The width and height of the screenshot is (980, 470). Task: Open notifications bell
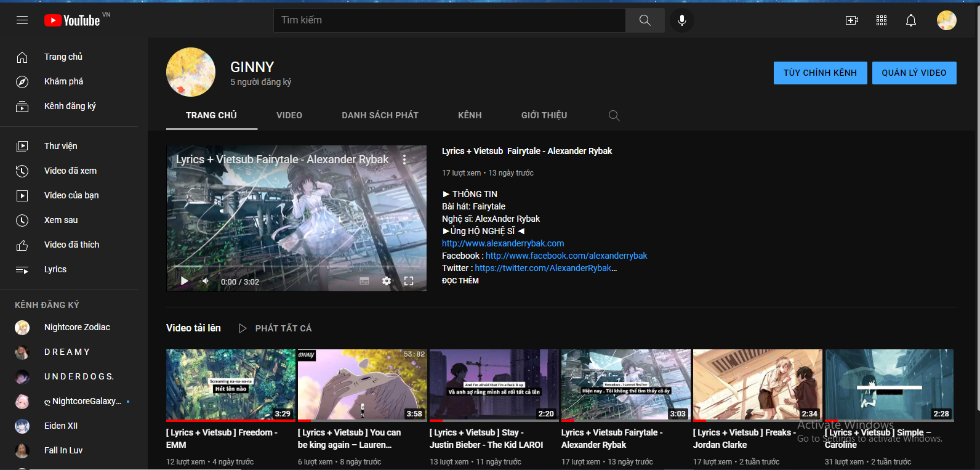coord(911,20)
